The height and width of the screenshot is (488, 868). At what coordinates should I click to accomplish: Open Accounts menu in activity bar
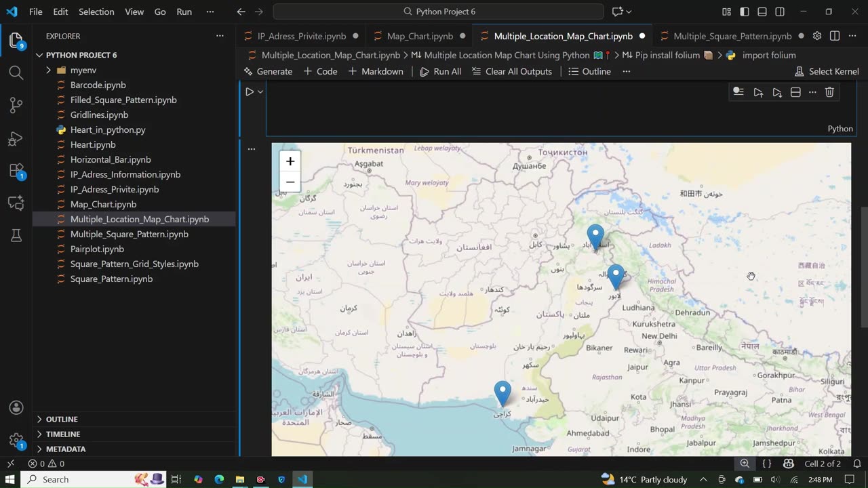[16, 408]
